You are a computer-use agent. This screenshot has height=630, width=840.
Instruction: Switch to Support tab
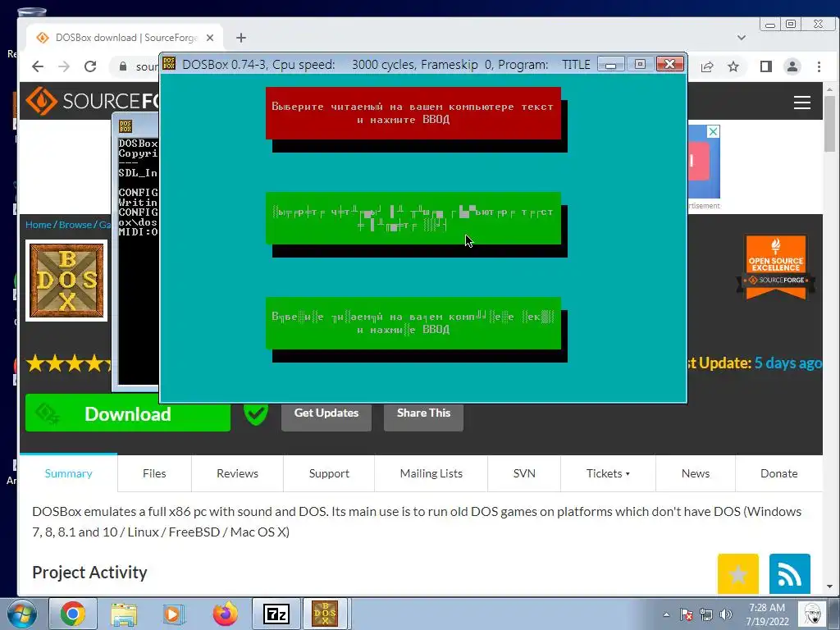click(329, 473)
